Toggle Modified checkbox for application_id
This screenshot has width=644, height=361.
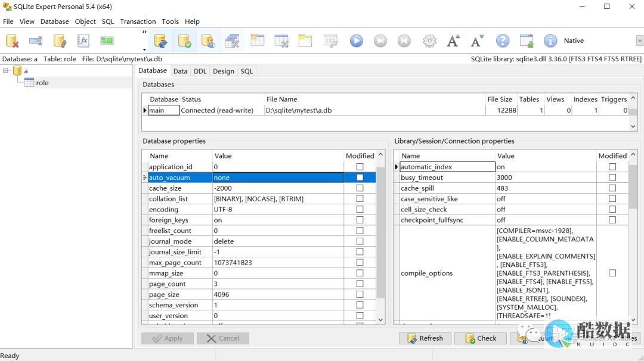360,167
